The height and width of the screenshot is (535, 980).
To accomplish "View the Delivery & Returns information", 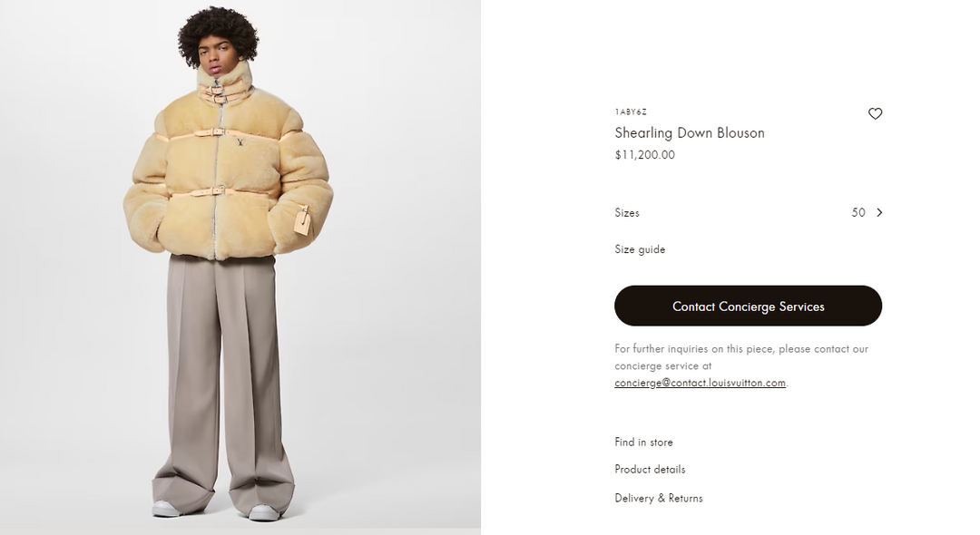I will 659,498.
